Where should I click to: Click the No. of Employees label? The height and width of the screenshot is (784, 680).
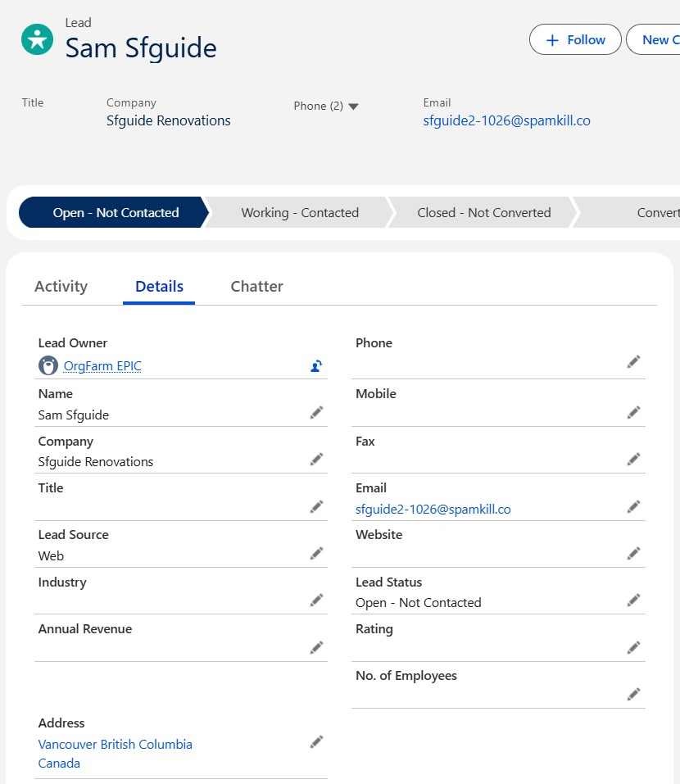[x=406, y=676]
